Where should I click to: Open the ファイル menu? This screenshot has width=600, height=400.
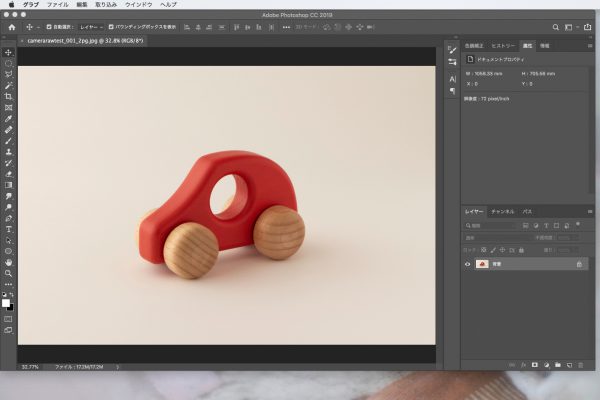(x=58, y=5)
